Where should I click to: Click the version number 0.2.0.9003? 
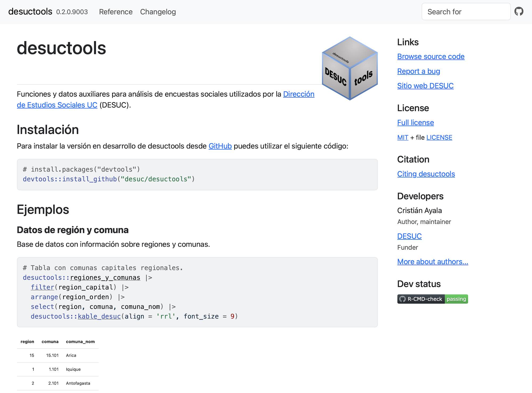(x=72, y=12)
